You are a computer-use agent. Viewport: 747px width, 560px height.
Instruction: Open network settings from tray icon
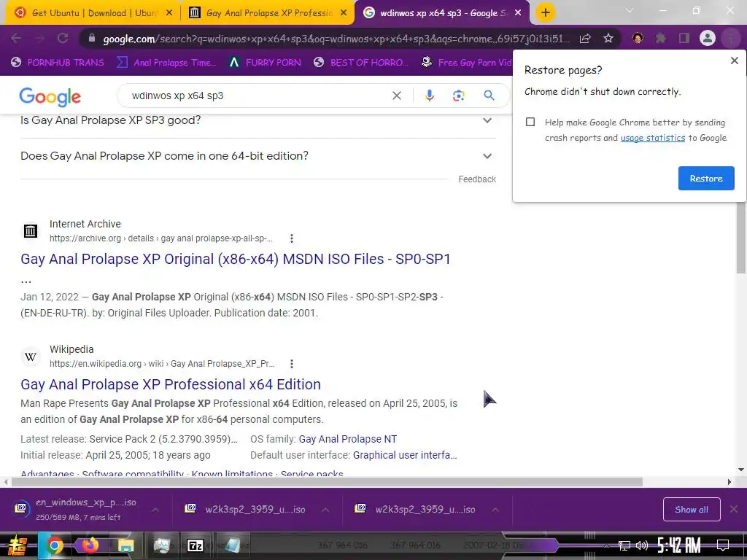click(x=624, y=545)
